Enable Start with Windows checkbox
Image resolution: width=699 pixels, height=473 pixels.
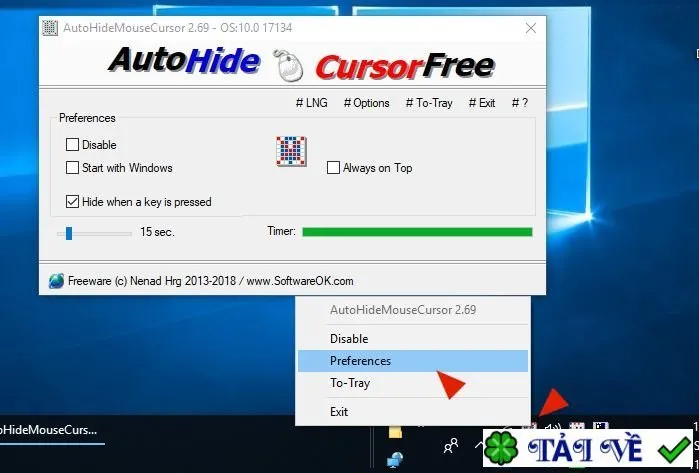click(x=72, y=168)
